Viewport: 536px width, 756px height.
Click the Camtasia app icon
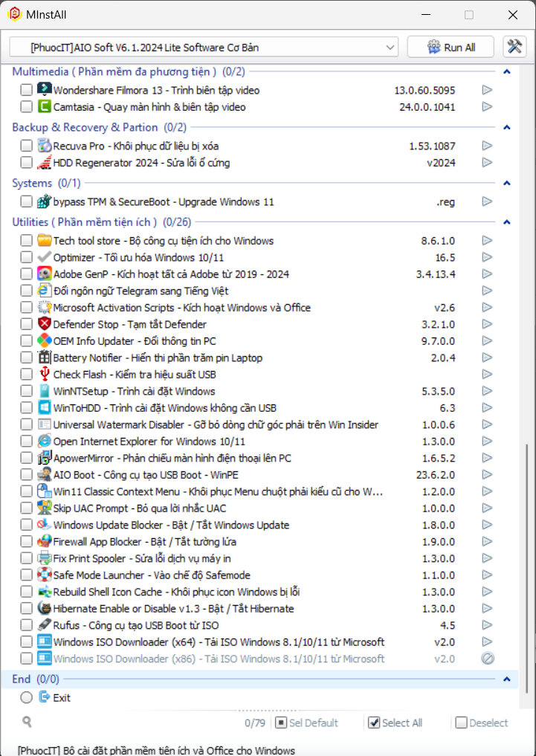45,107
